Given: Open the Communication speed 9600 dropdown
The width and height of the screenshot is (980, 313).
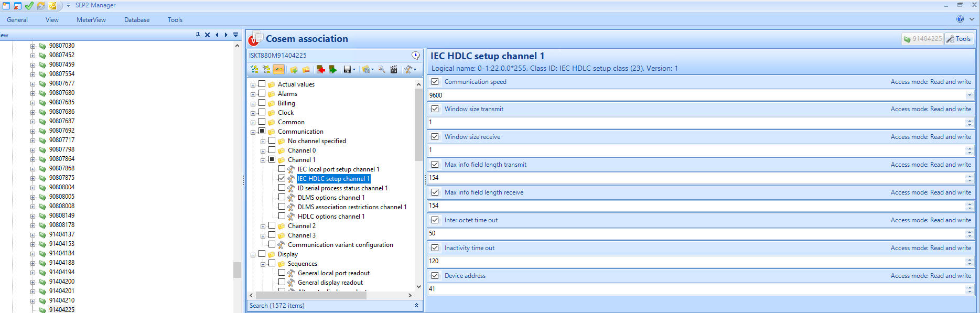Looking at the screenshot, I should tap(969, 95).
